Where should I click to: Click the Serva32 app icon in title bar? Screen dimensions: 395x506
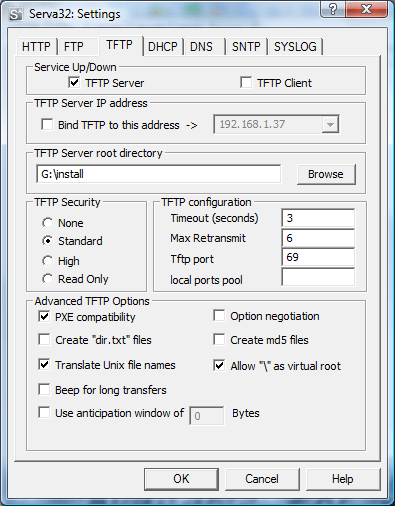coord(16,14)
